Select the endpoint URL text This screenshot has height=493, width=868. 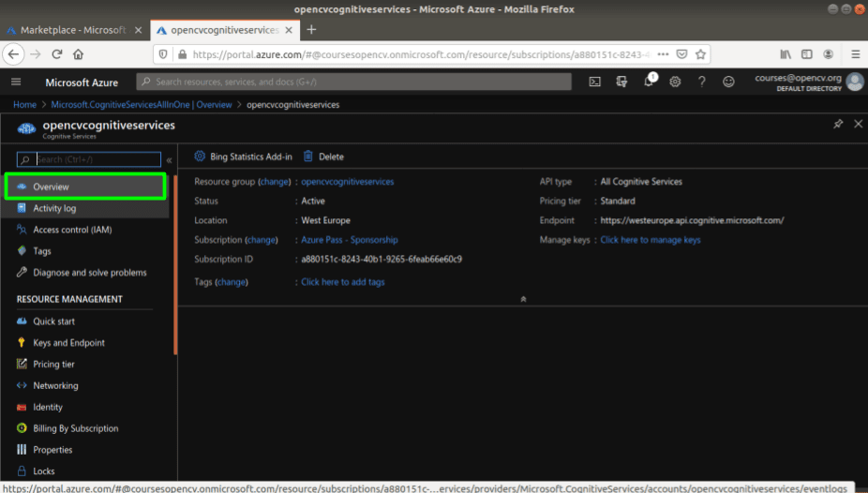(x=692, y=220)
